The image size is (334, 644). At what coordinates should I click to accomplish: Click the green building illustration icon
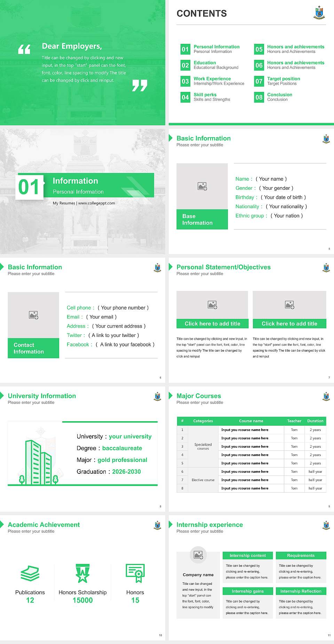(38, 462)
